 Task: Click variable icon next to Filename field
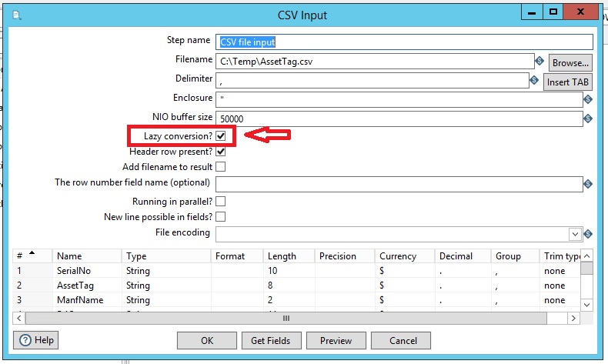[x=540, y=61]
